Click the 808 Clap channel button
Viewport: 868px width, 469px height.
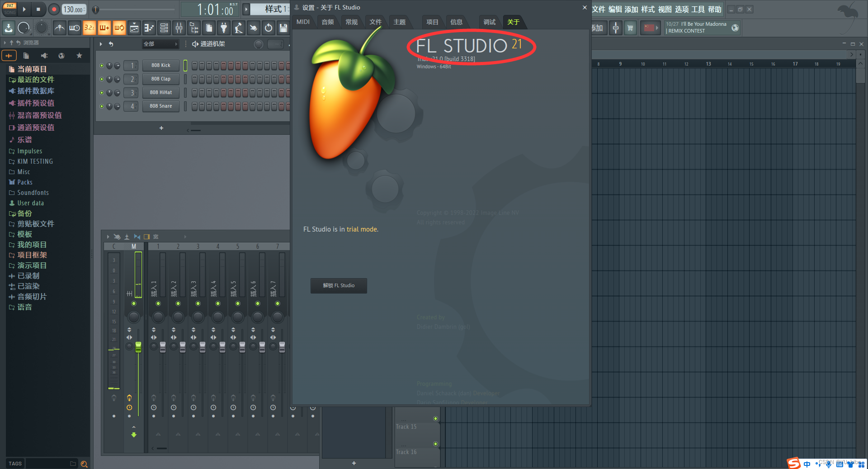click(161, 79)
